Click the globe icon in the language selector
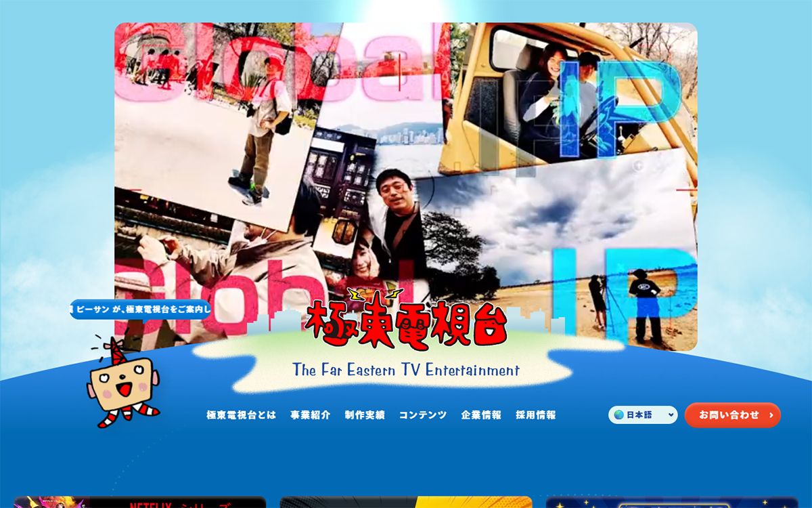Image resolution: width=812 pixels, height=508 pixels. point(618,415)
